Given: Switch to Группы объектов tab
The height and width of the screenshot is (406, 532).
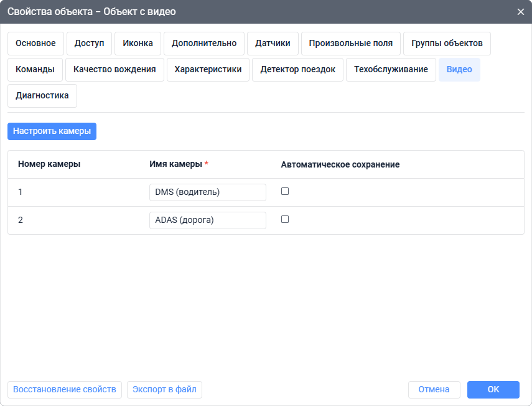Looking at the screenshot, I should click(447, 44).
